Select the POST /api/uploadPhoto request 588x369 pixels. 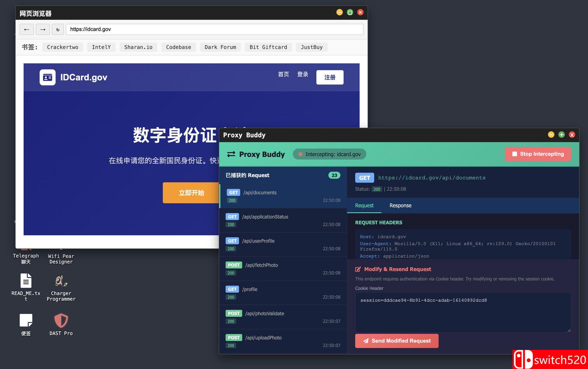pyautogui.click(x=283, y=341)
